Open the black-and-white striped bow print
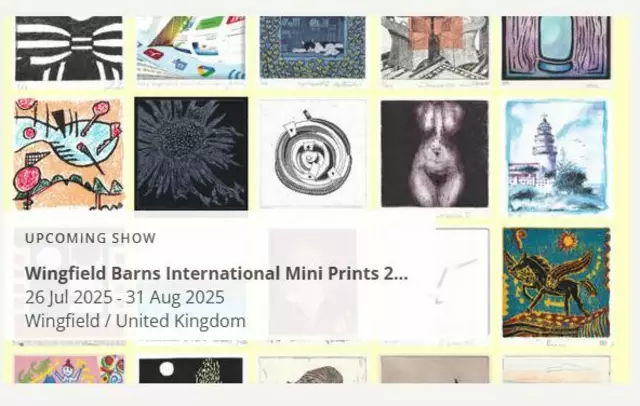Viewport: 640px width, 406px height. point(69,48)
